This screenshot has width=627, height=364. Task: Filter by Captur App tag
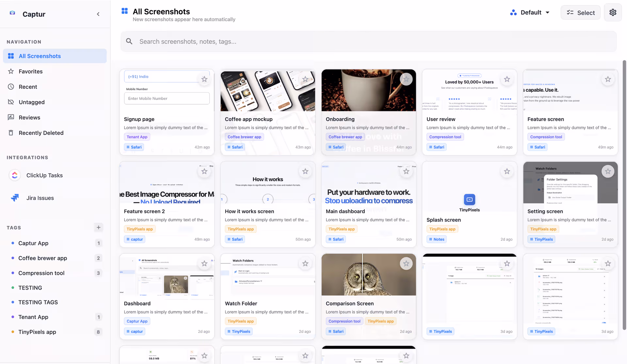click(x=55, y=243)
